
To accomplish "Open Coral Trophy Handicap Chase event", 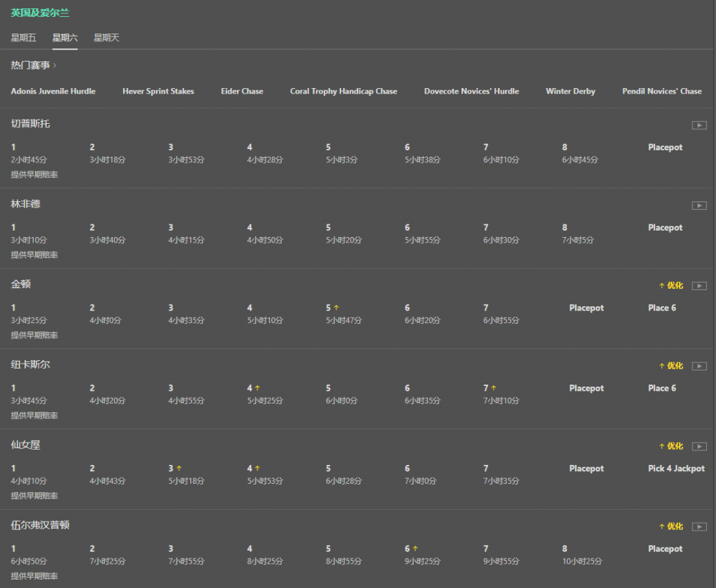I will pyautogui.click(x=343, y=92).
